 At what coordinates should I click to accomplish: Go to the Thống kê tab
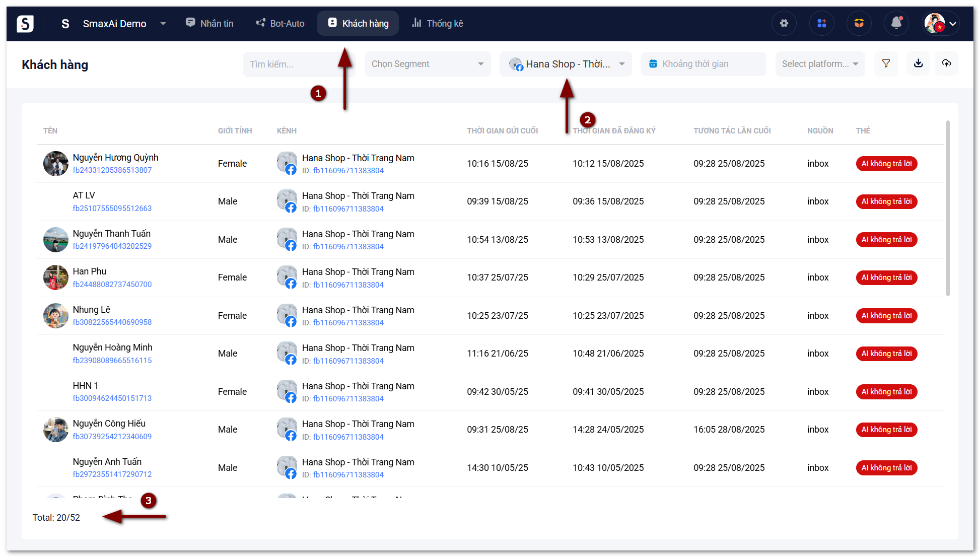tap(437, 23)
